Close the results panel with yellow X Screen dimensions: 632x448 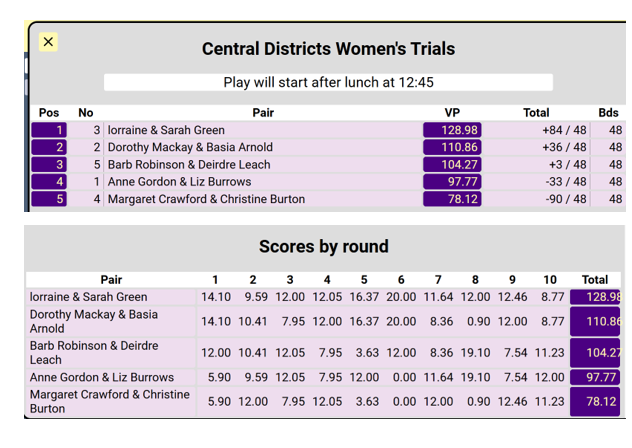(48, 42)
